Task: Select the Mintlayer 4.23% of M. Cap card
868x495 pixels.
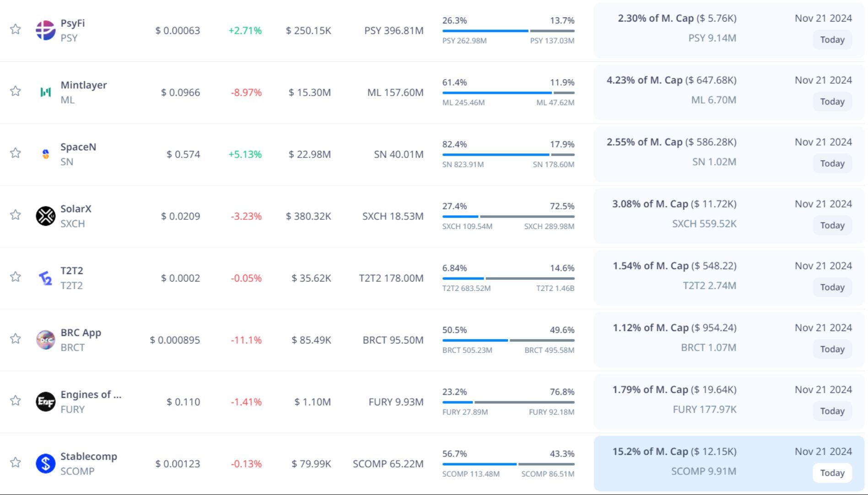Action: click(x=728, y=92)
